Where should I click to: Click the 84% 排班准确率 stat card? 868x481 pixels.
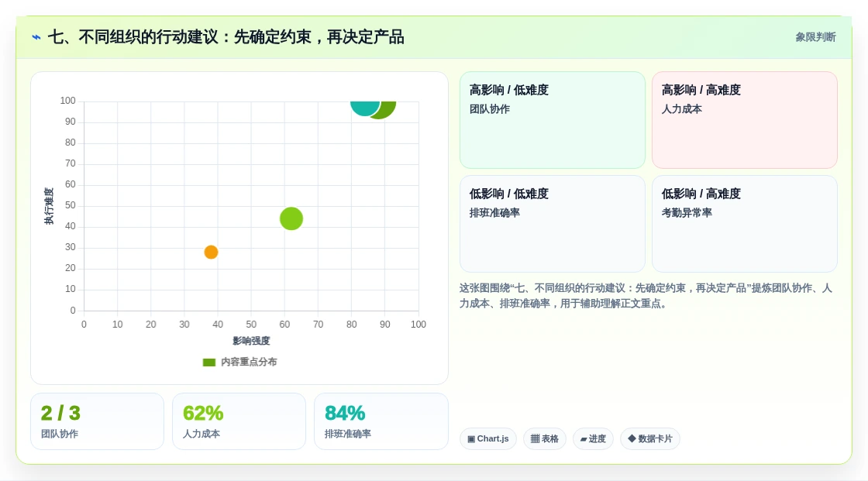[x=381, y=422]
